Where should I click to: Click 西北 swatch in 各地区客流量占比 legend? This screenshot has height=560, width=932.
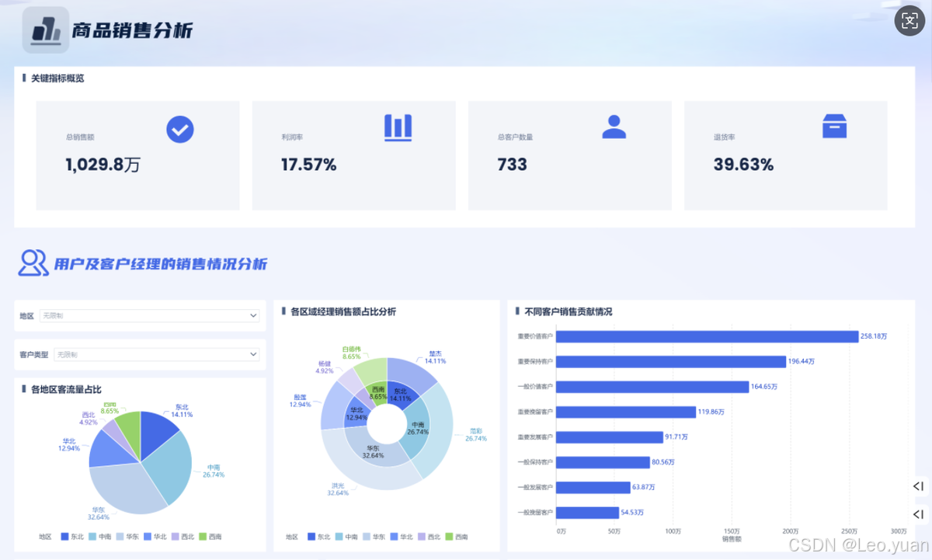coord(176,537)
